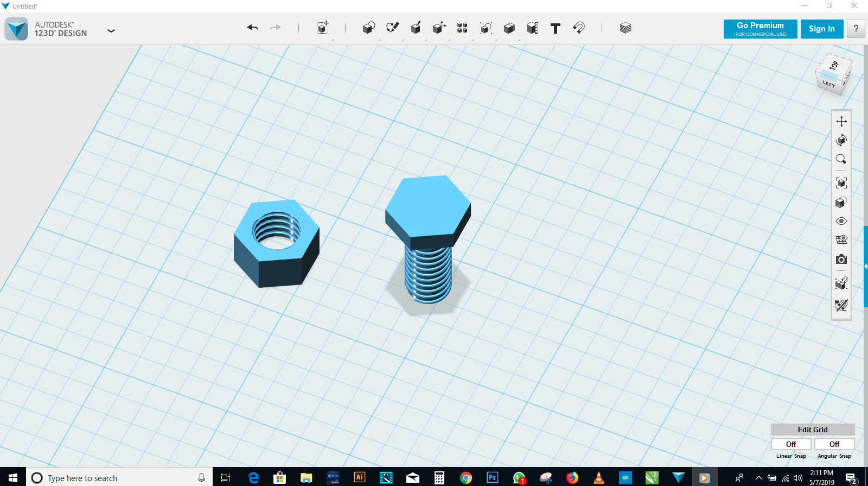Toggle grid visibility icon

pyautogui.click(x=841, y=240)
